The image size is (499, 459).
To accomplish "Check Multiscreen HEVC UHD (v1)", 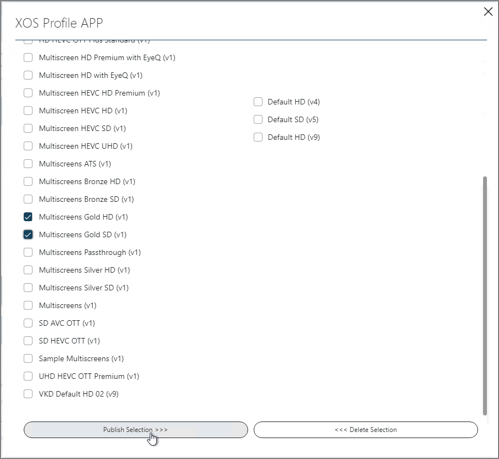I will point(28,146).
